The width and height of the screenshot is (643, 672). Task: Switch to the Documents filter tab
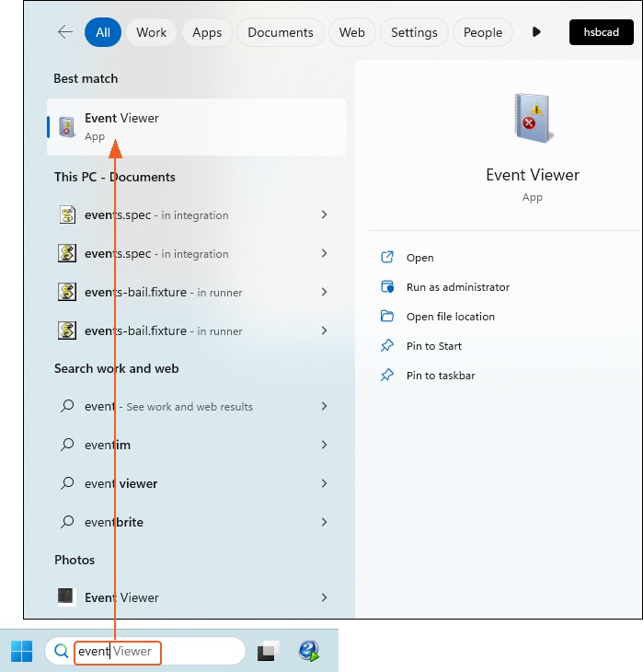click(x=281, y=32)
